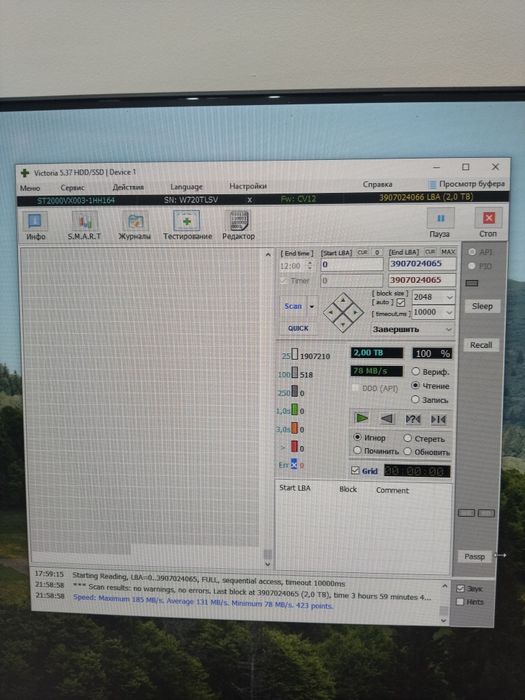The image size is (525, 700).
Task: Click the green 1,0s block indicator
Action: pyautogui.click(x=295, y=409)
